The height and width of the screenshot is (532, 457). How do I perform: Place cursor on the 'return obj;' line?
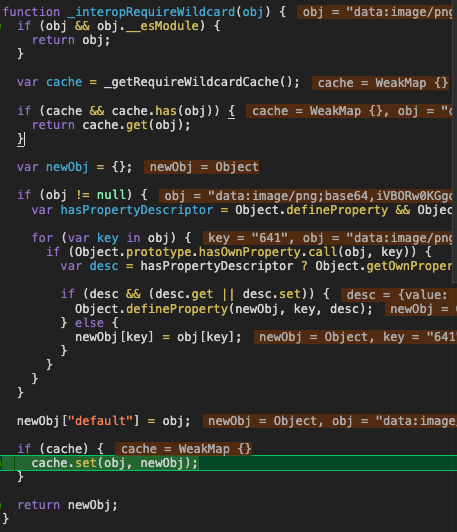pos(71,40)
